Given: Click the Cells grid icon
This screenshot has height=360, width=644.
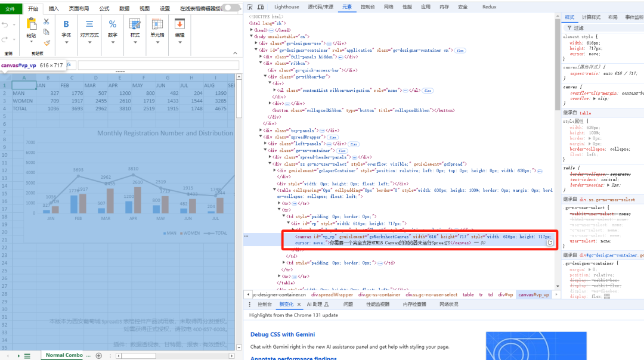Looking at the screenshot, I should [157, 24].
